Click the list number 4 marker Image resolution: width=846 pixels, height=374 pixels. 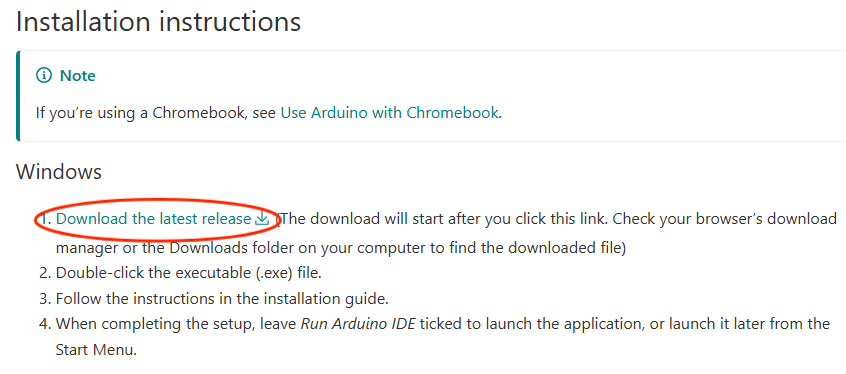45,324
